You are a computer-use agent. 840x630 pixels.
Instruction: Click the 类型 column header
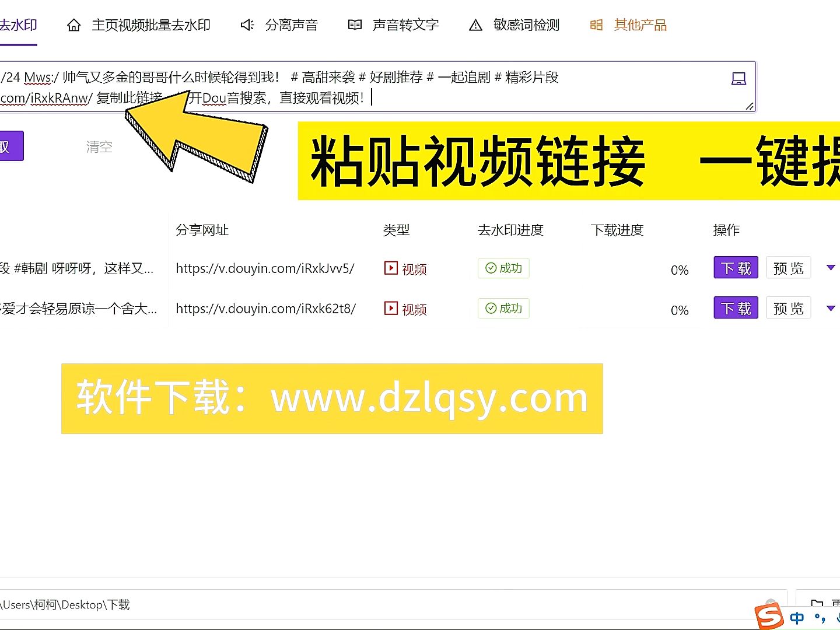(x=396, y=230)
